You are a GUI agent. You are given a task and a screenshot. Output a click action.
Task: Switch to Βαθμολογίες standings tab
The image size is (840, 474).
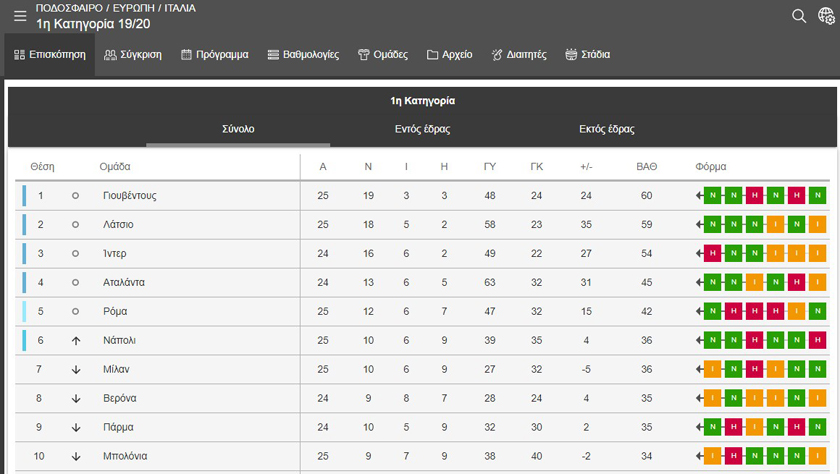click(303, 55)
